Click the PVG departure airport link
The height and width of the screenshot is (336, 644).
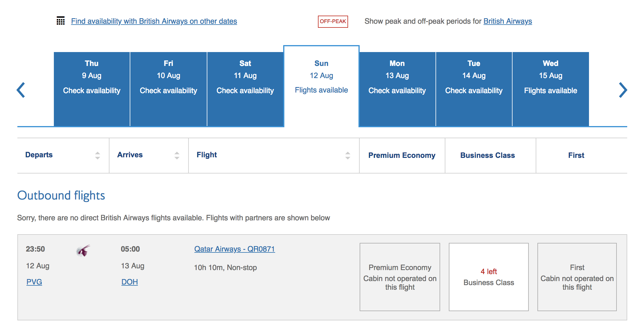pos(34,282)
